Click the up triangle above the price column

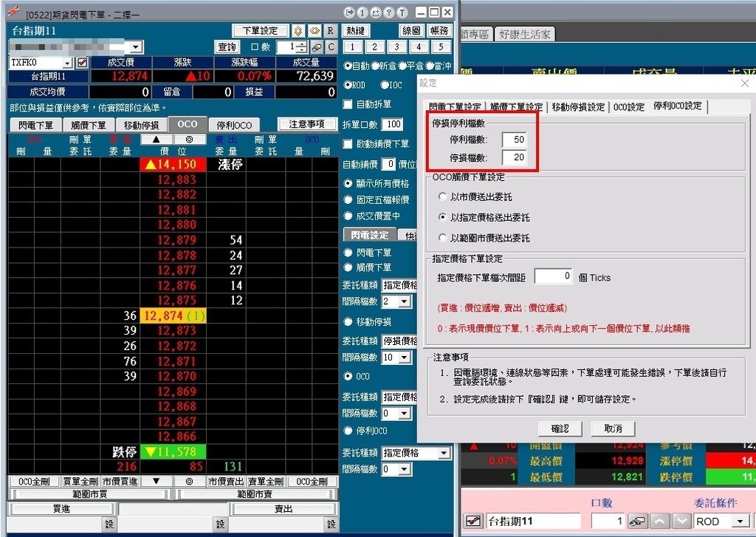click(x=157, y=140)
